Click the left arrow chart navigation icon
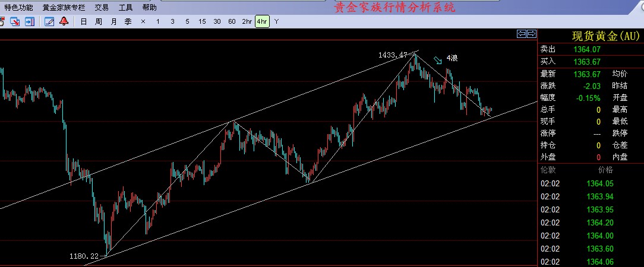This screenshot has height=267, width=644. 522,34
